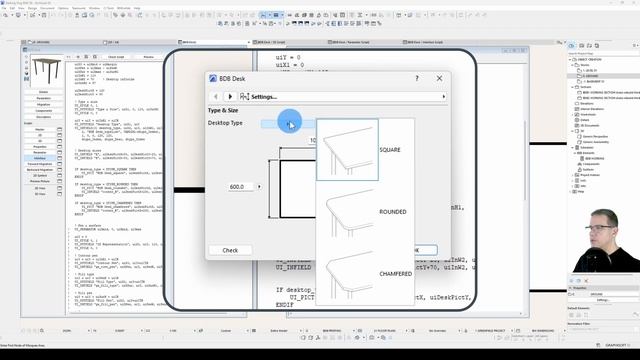
Task: Open Master script in separate window icon
Action: coord(60,129)
